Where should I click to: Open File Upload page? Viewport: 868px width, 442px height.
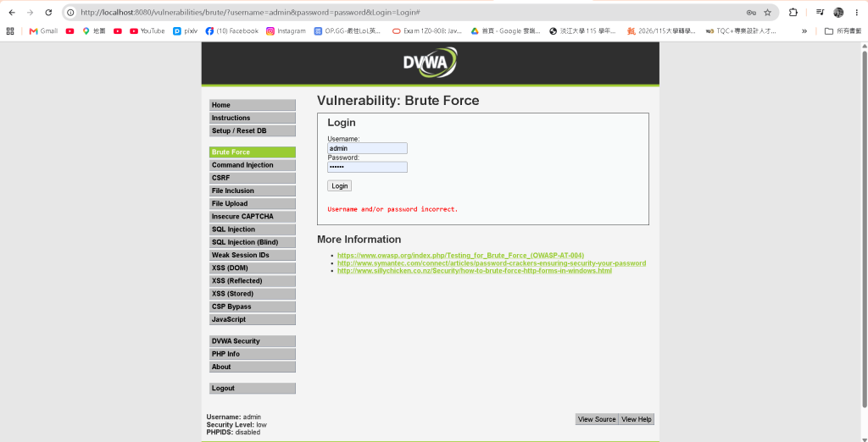tap(253, 203)
